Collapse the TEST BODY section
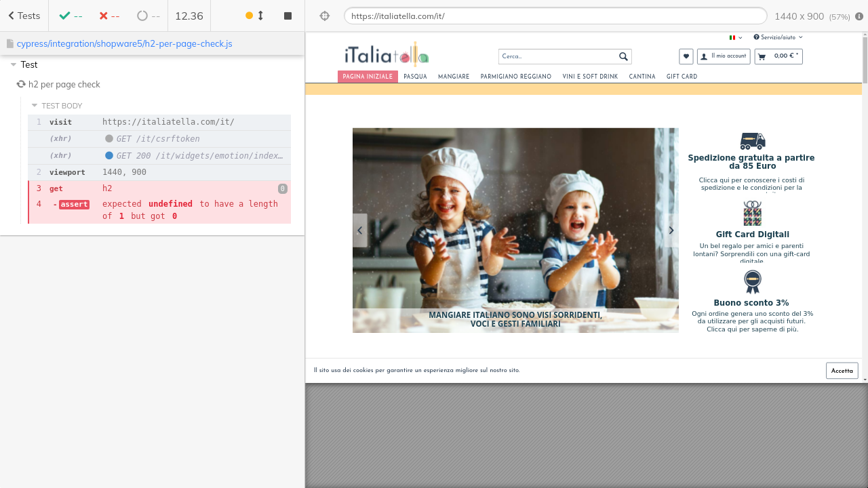 [x=35, y=106]
